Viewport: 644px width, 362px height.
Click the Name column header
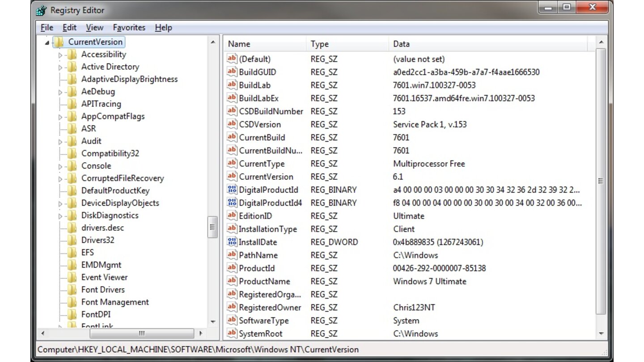265,44
